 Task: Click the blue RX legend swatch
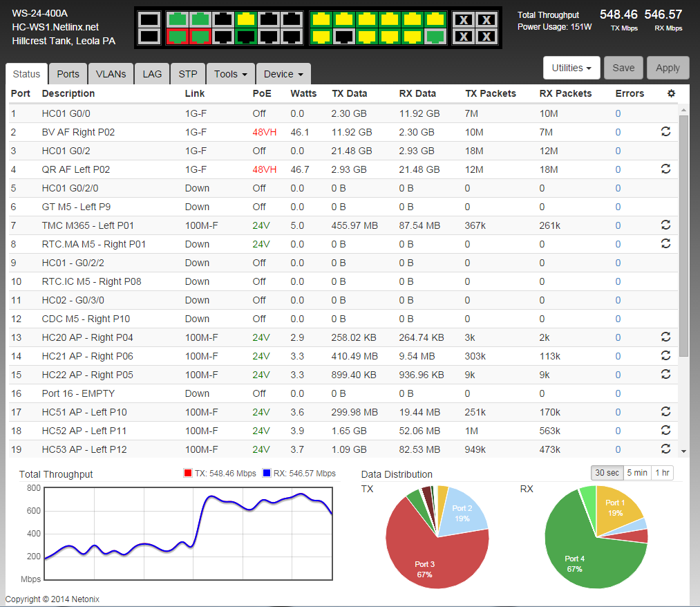pos(267,473)
